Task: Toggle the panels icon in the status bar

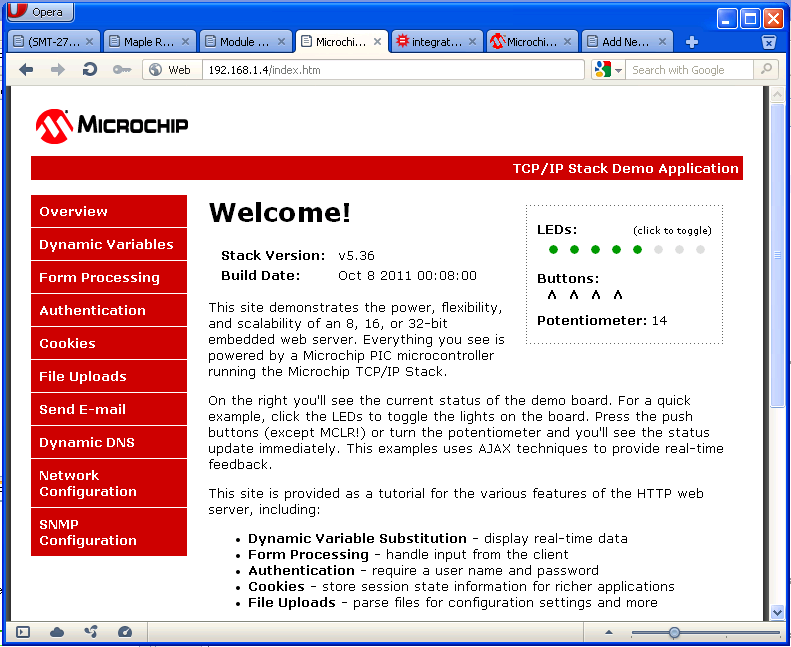Action: coord(23,631)
